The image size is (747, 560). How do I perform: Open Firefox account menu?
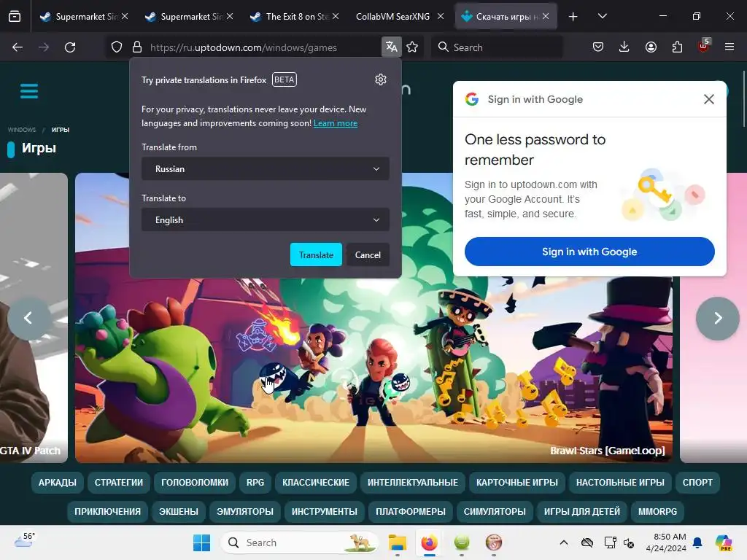pyautogui.click(x=651, y=47)
